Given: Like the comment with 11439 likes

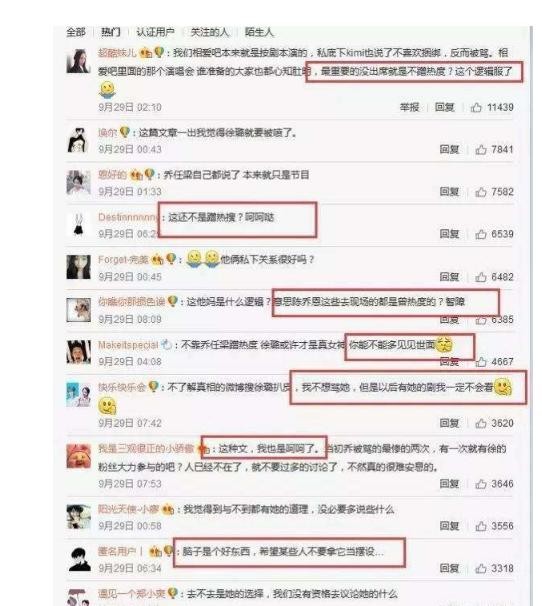Looking at the screenshot, I should coord(476,107).
